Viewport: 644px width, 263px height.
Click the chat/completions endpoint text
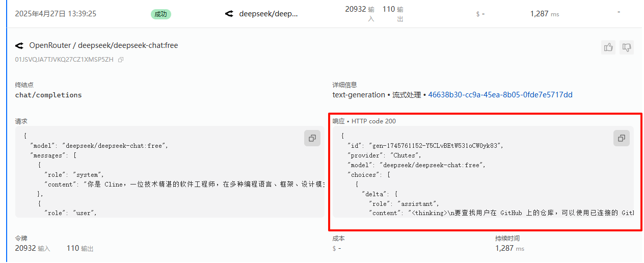(48, 95)
